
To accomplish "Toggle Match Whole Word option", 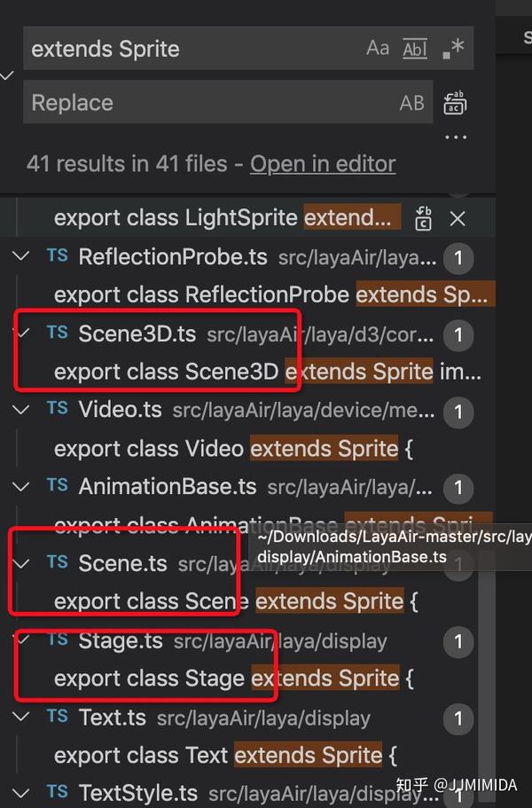I will pyautogui.click(x=415, y=48).
